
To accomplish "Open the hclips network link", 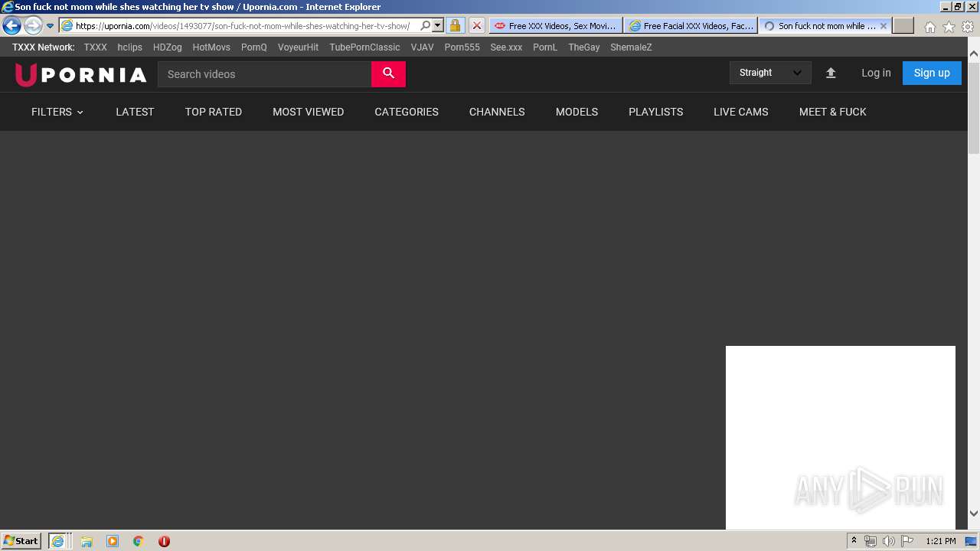I will click(129, 47).
